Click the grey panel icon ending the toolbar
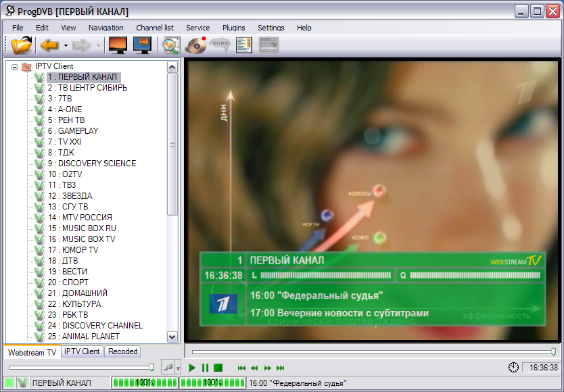This screenshot has height=392, width=564. 268,45
